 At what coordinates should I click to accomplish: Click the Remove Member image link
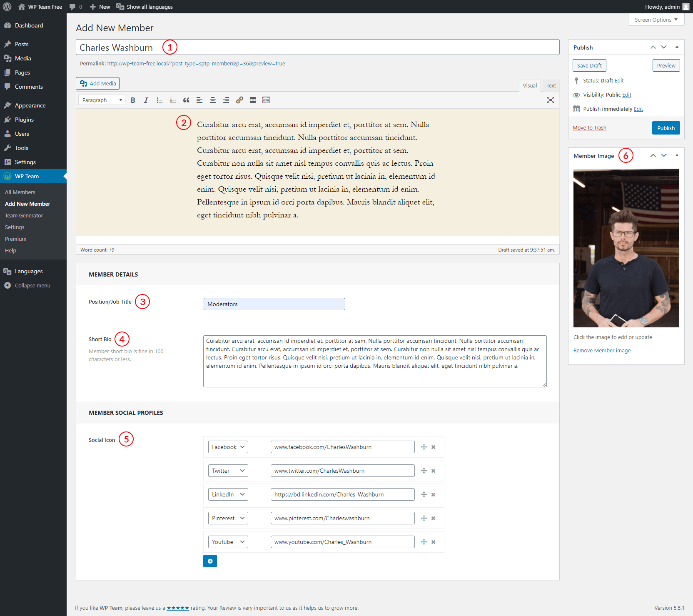click(602, 351)
